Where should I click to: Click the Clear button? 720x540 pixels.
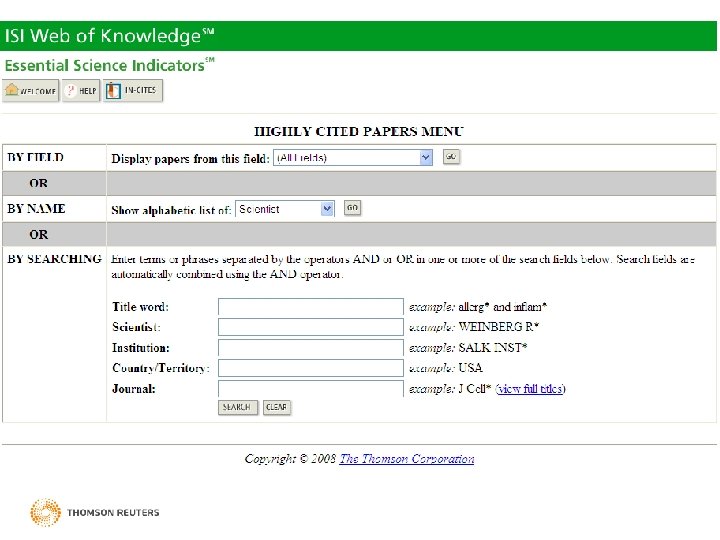tap(276, 407)
